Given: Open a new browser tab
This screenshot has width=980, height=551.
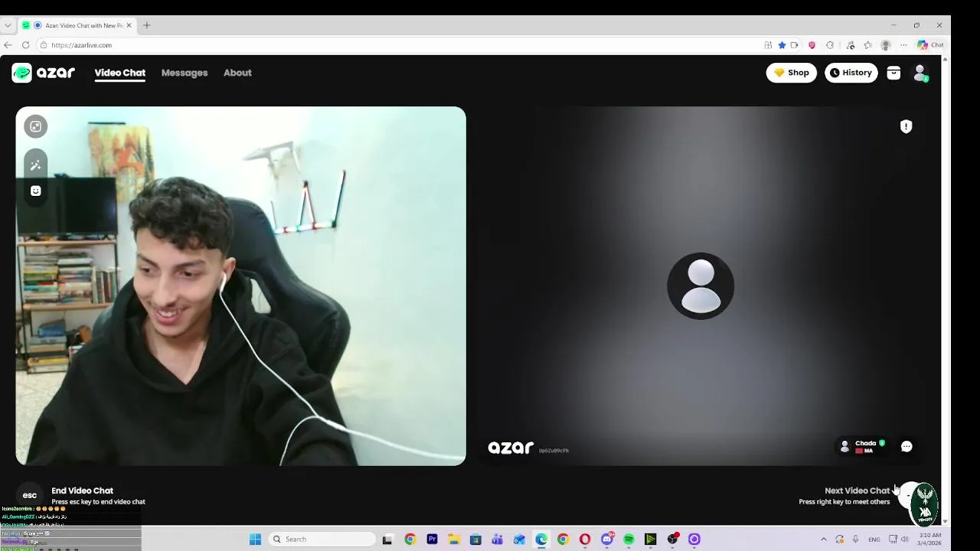Looking at the screenshot, I should [x=147, y=25].
